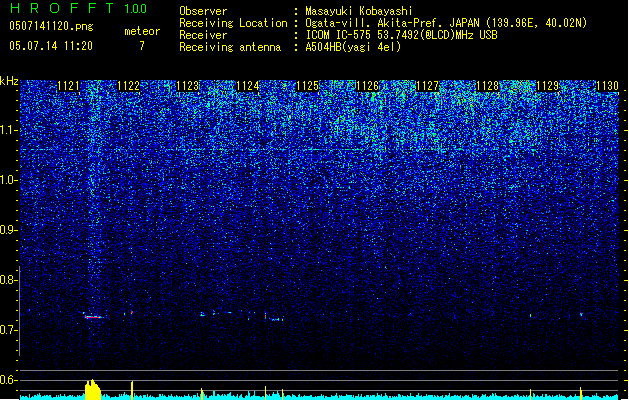
Task: Click the 0.9 kHz axis label
Action: (x=8, y=230)
